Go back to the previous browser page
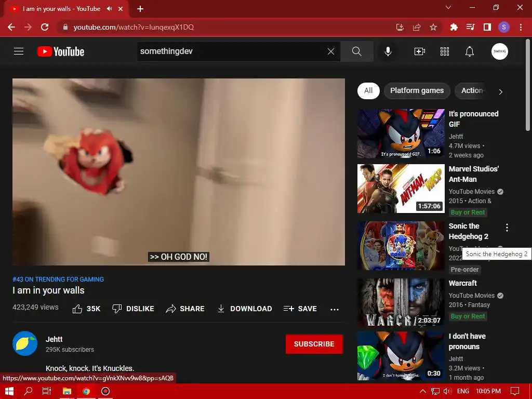532x399 pixels. 11,27
